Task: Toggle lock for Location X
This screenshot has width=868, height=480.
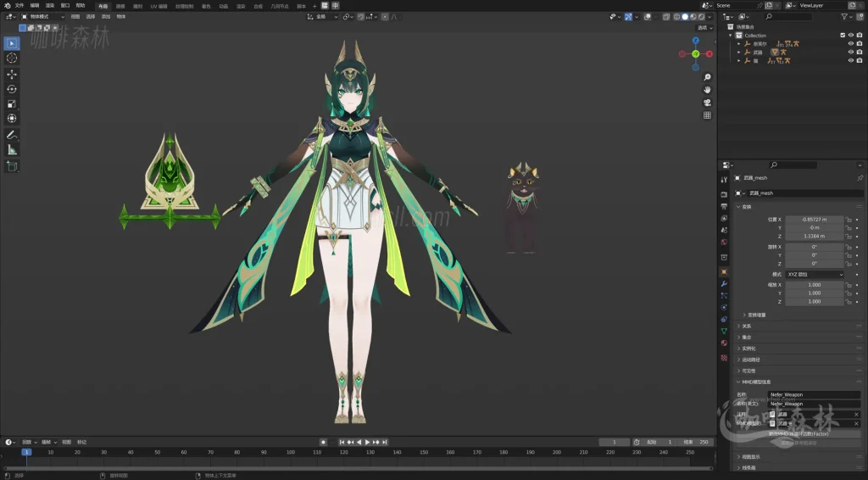Action: pyautogui.click(x=848, y=220)
